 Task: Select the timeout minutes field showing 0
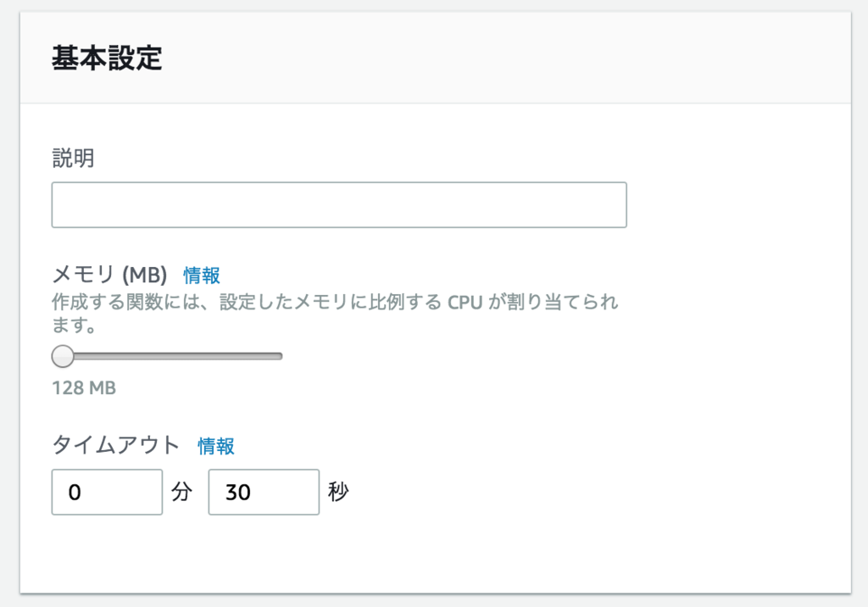107,492
